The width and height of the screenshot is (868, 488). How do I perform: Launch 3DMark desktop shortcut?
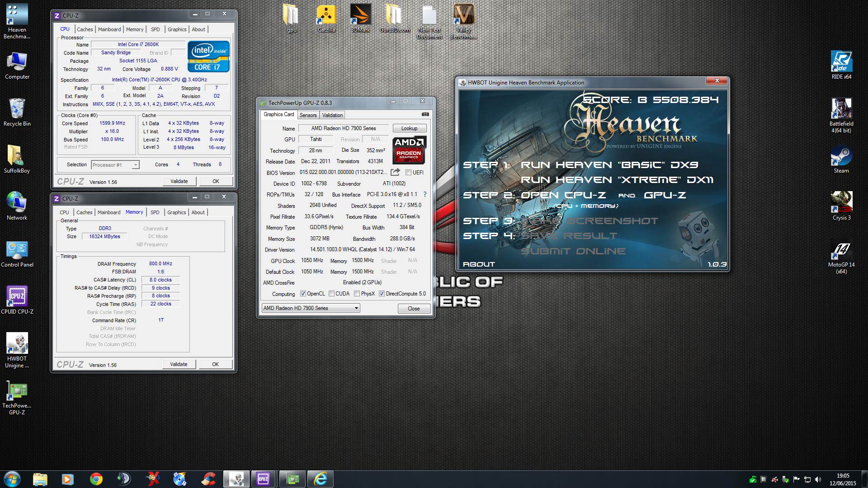click(360, 18)
